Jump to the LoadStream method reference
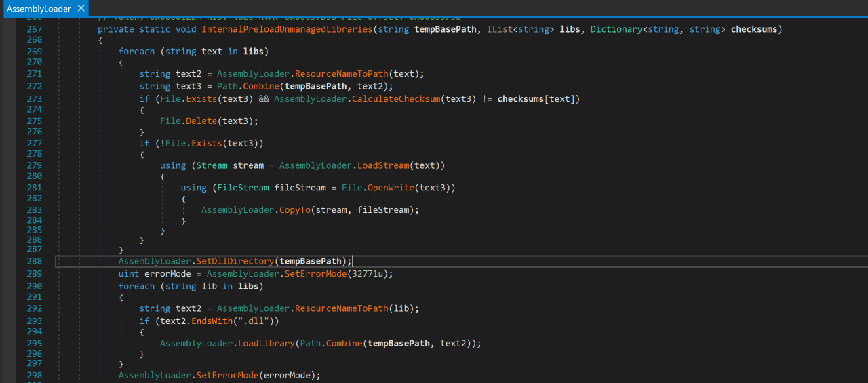Viewport: 868px width, 383px height. point(383,165)
